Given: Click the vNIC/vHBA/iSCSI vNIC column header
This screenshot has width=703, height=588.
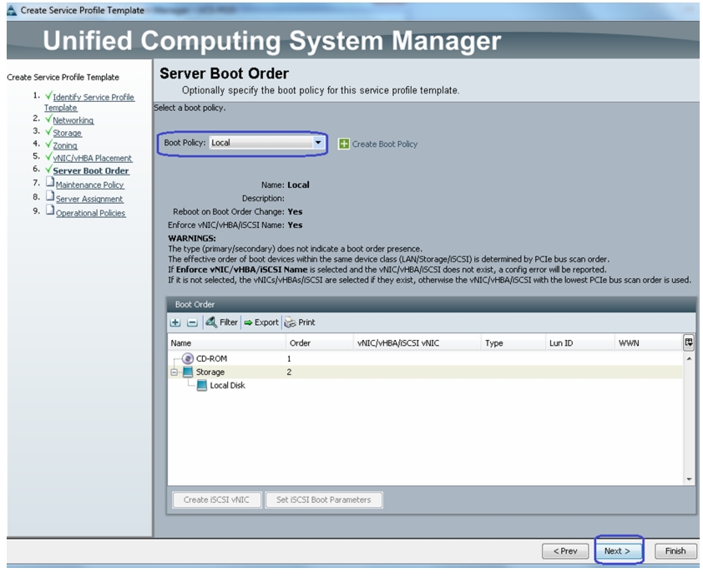Looking at the screenshot, I should coord(417,342).
